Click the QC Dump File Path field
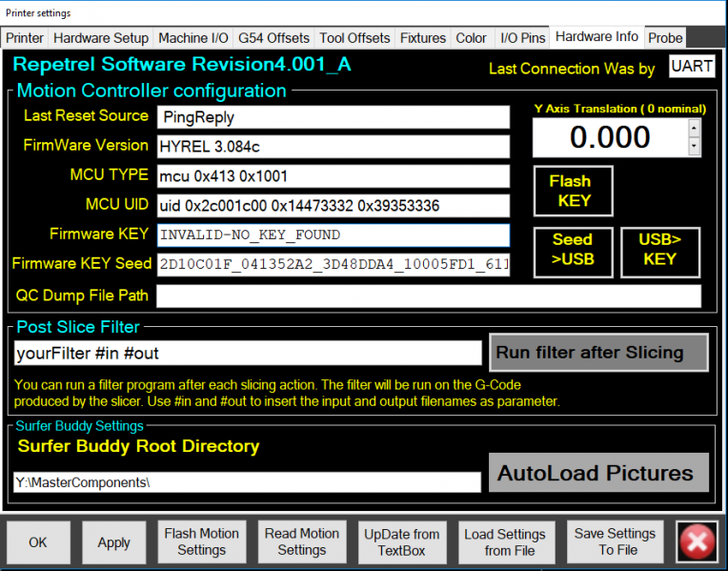Image resolution: width=728 pixels, height=571 pixels. click(x=429, y=296)
